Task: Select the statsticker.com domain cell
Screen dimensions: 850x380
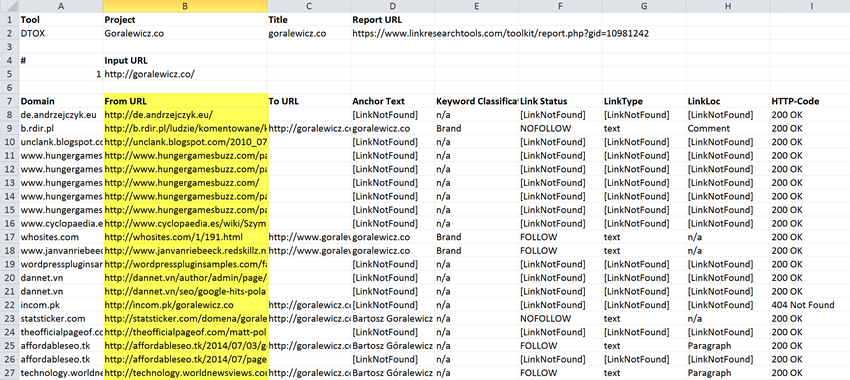Action: 61,318
